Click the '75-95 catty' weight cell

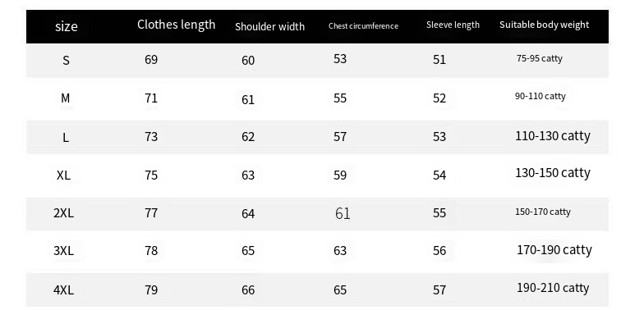pos(540,58)
